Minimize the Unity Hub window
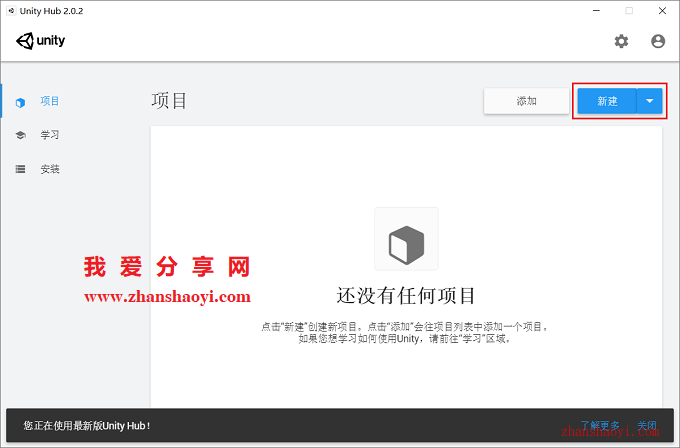The image size is (680, 448). (596, 11)
